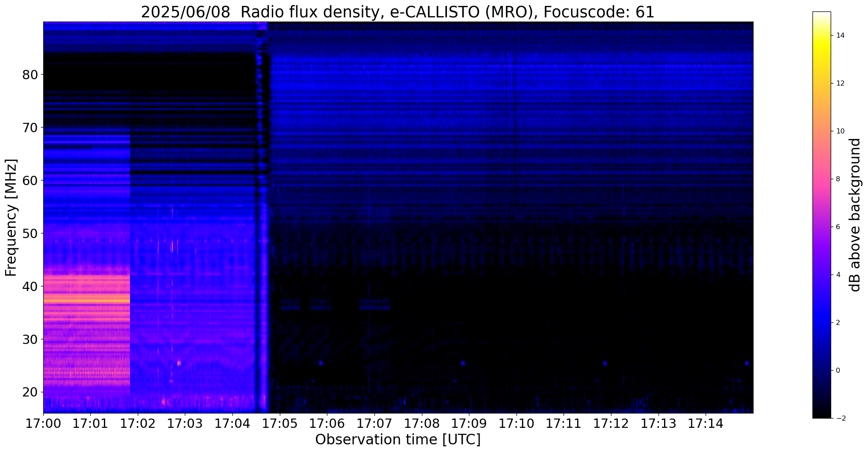Click the 50 MHz frequency tick label
Screen dimensions: 868x452
(x=30, y=233)
